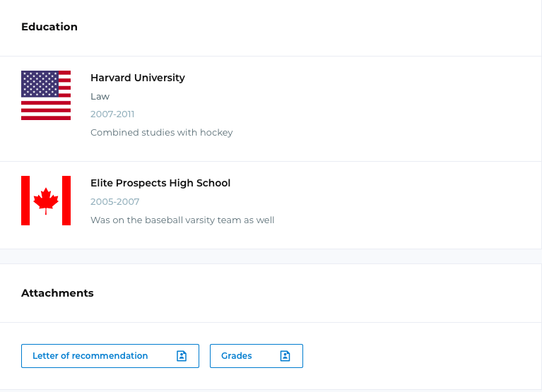Click the Attachments section heading
This screenshot has height=392, width=542.
click(x=57, y=293)
